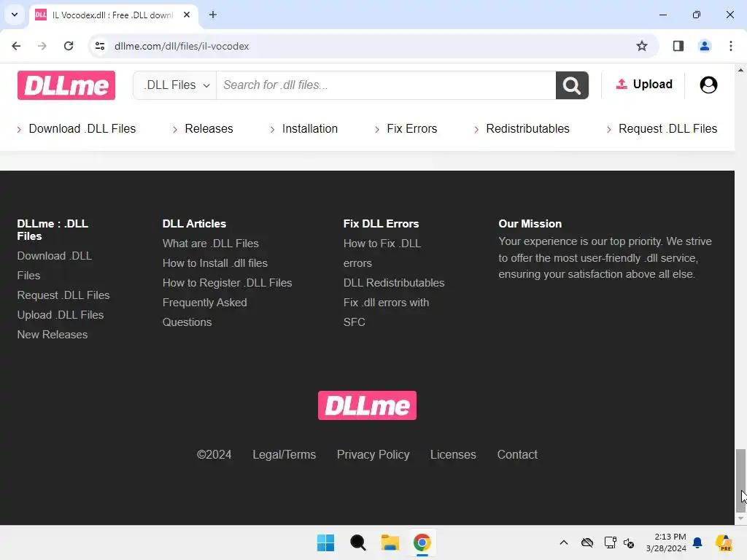This screenshot has height=560, width=747.
Task: Close the IL Vocodex.dll tab
Action: pyautogui.click(x=187, y=15)
